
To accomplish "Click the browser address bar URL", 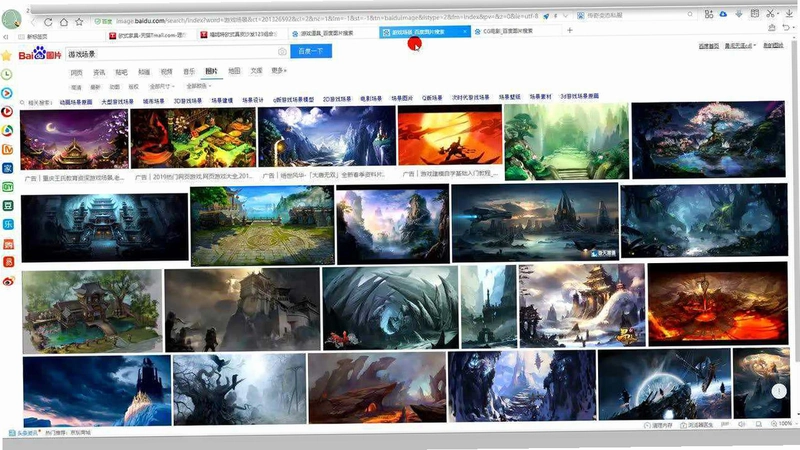I will coord(327,19).
